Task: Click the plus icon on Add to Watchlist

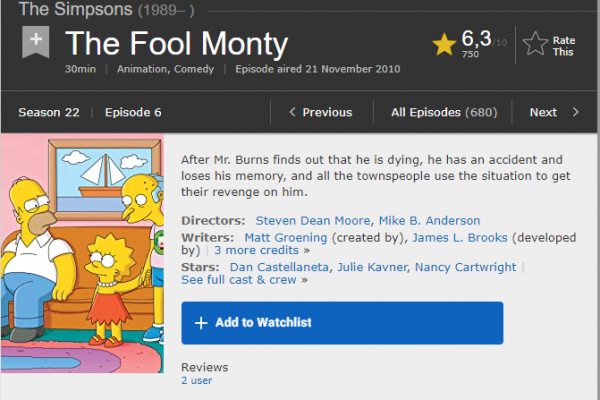Action: coord(201,323)
